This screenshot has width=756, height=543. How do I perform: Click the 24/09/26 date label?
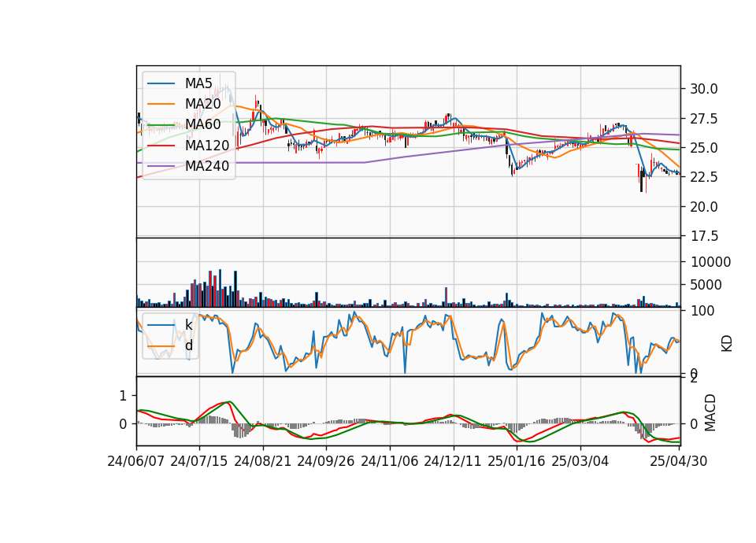pos(326,461)
